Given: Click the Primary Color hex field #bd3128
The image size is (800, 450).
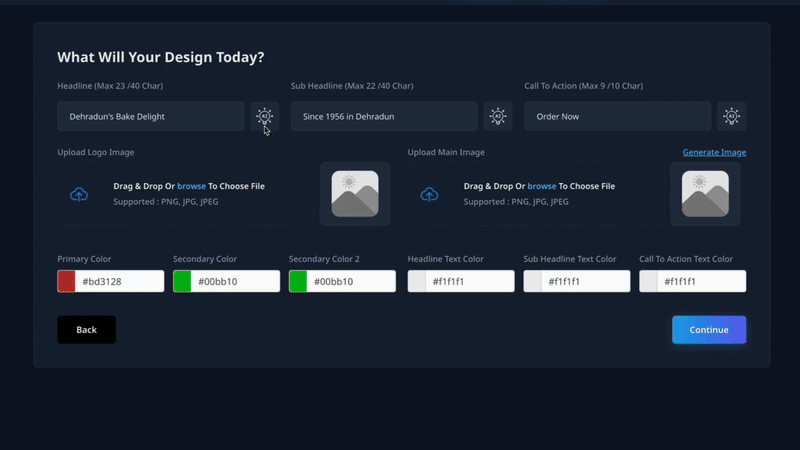Looking at the screenshot, I should [x=120, y=281].
